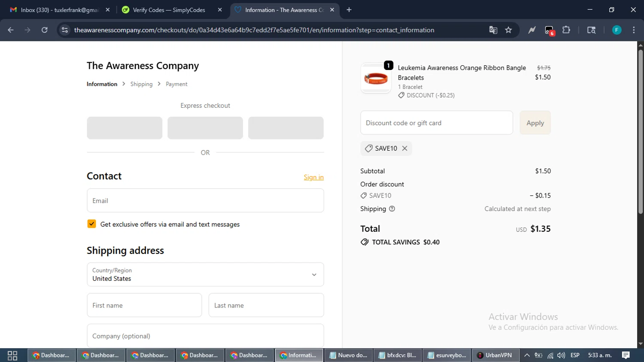Click the page vertical scrollbar
644x362 pixels.
click(641, 132)
